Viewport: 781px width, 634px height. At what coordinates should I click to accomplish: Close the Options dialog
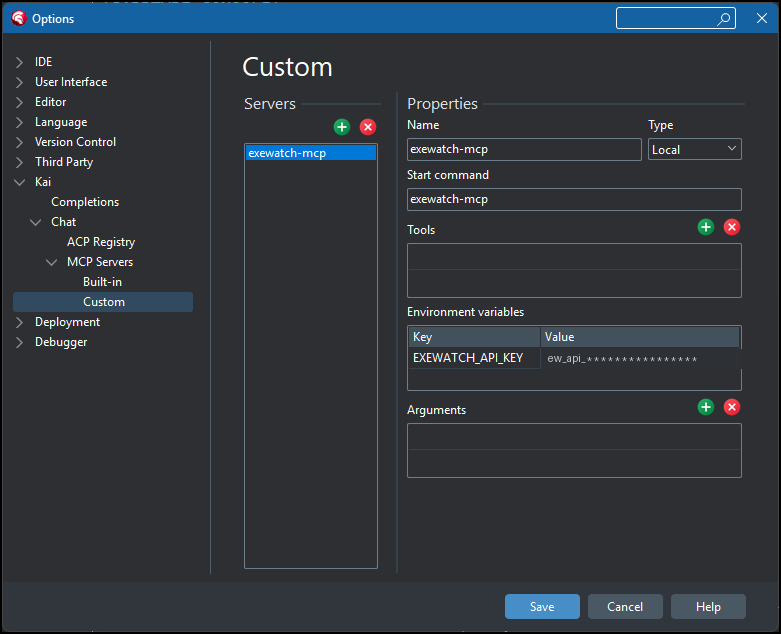pyautogui.click(x=762, y=18)
